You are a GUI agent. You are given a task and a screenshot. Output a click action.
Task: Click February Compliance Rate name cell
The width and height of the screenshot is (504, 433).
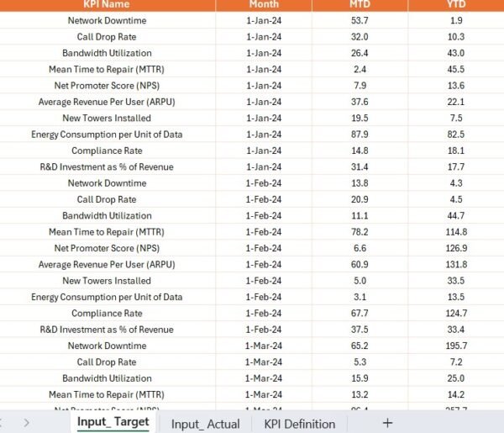(x=108, y=314)
